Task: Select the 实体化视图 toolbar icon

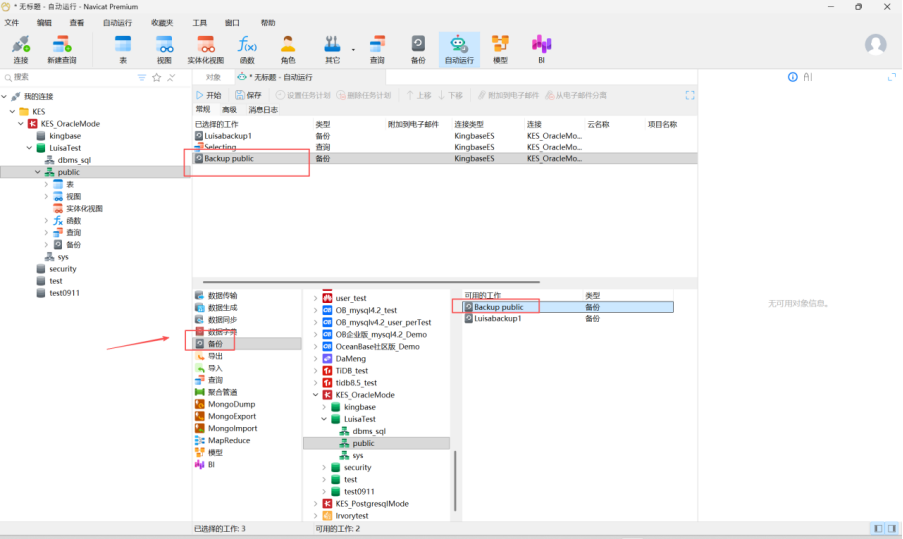Action: point(205,47)
